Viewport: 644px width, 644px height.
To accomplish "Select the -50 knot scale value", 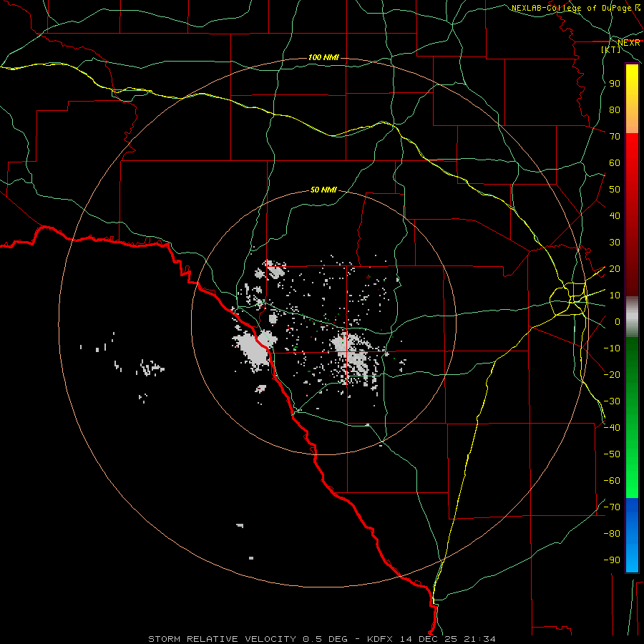I will point(612,454).
